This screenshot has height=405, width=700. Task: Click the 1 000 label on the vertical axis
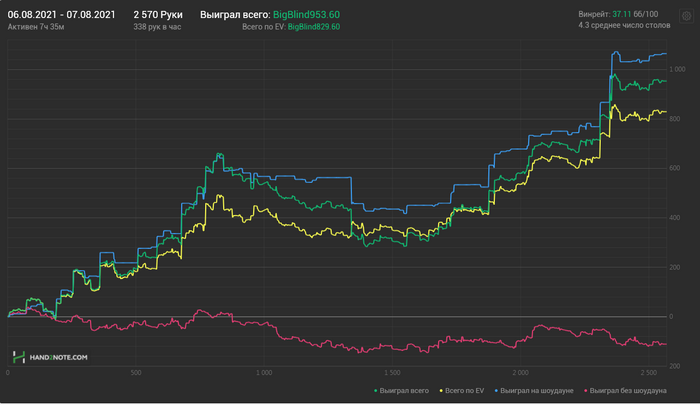pyautogui.click(x=677, y=69)
